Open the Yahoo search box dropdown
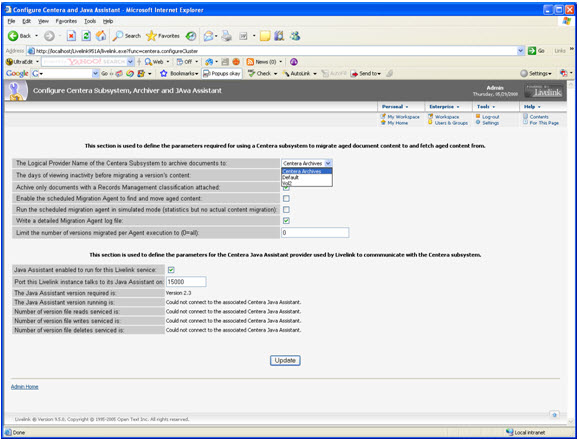The width and height of the screenshot is (579, 440). coord(130,62)
